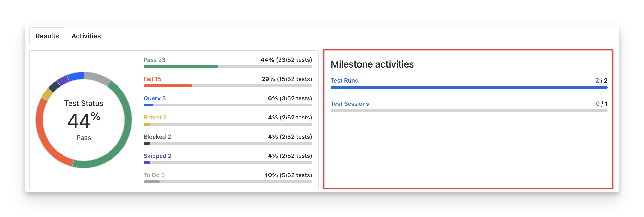The height and width of the screenshot is (217, 644).
Task: Click the green Pass progress bar
Action: 181,67
